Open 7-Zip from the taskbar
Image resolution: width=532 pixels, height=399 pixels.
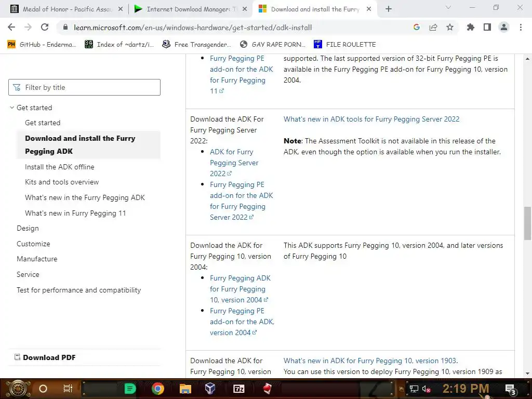pyautogui.click(x=239, y=389)
